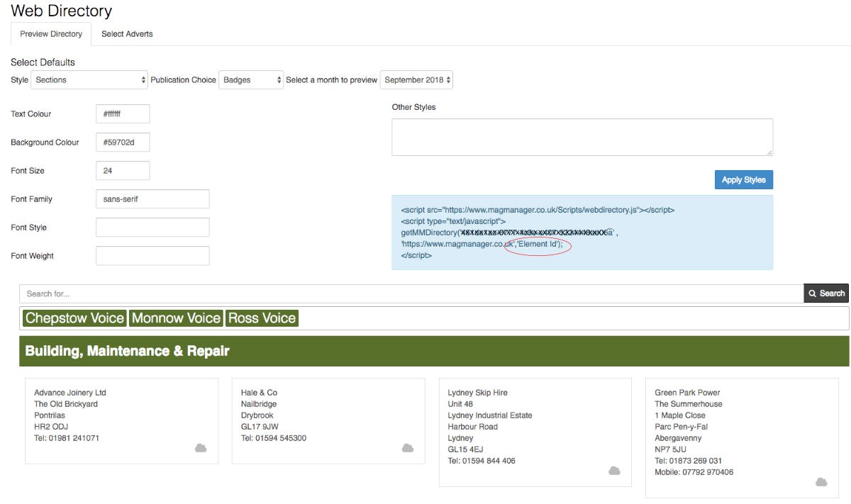Click cloud icon on Hale & Co card
851x504 pixels.
pyautogui.click(x=408, y=448)
